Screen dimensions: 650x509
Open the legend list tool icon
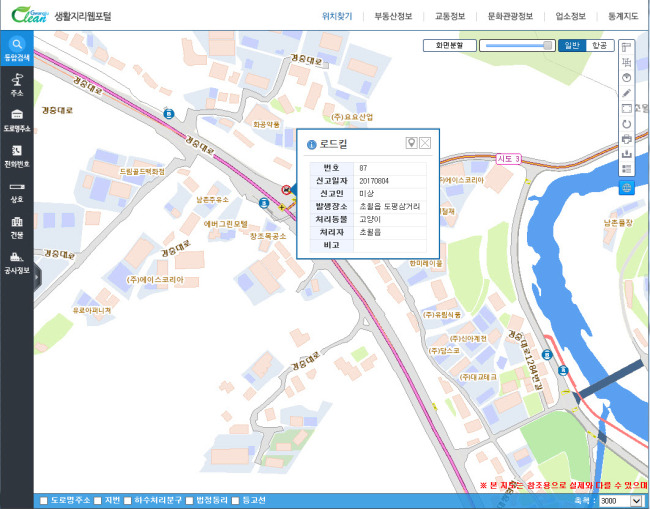627,169
